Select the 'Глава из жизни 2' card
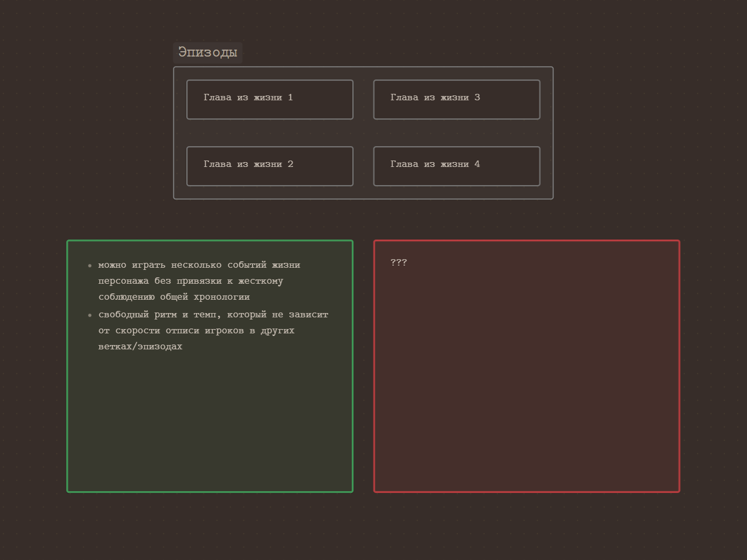 point(270,166)
